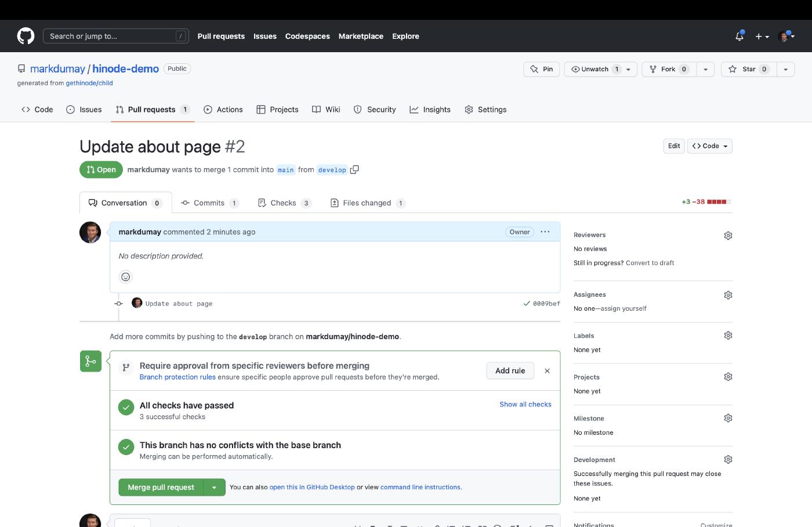Dismiss the branch protection suggestion
The height and width of the screenshot is (527, 812).
[x=547, y=371]
